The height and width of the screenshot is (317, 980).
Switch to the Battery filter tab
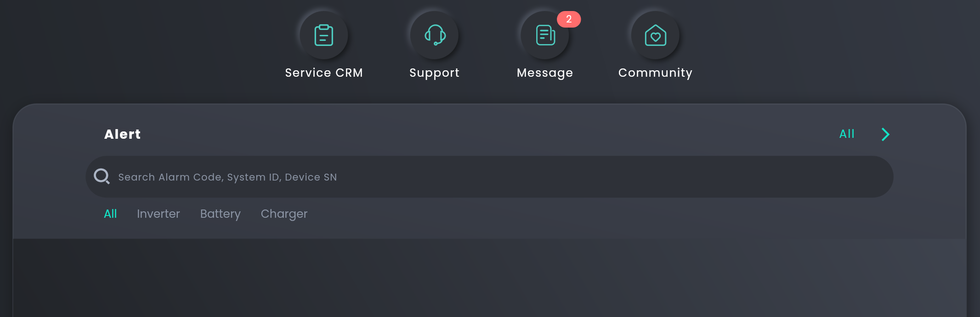221,214
